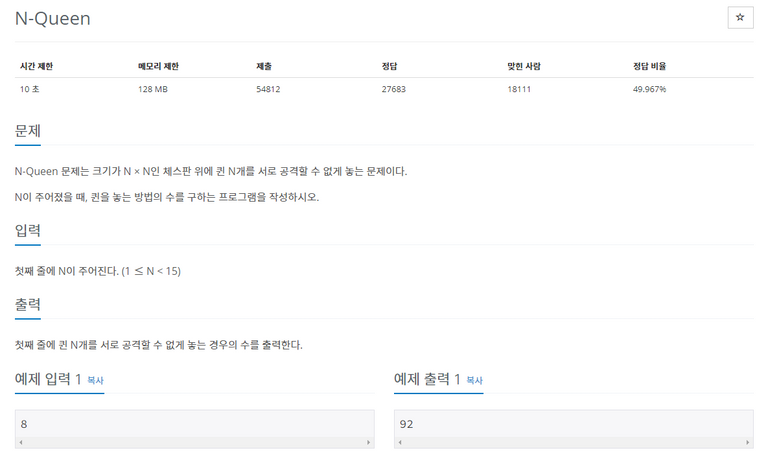768x459 pixels.
Task: Click the 메모리 제한 column header
Action: pos(159,66)
